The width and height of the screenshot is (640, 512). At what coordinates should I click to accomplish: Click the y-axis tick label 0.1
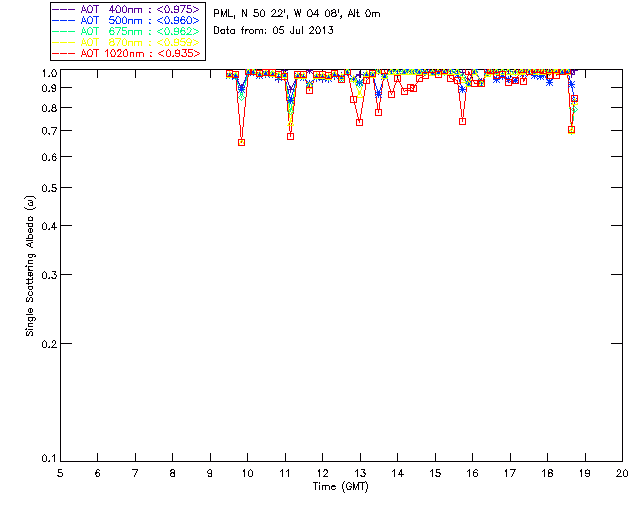[x=49, y=459]
